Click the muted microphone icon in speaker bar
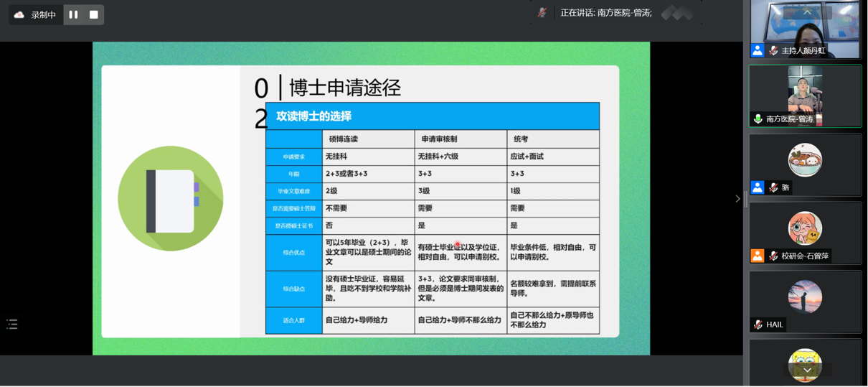 click(x=542, y=13)
